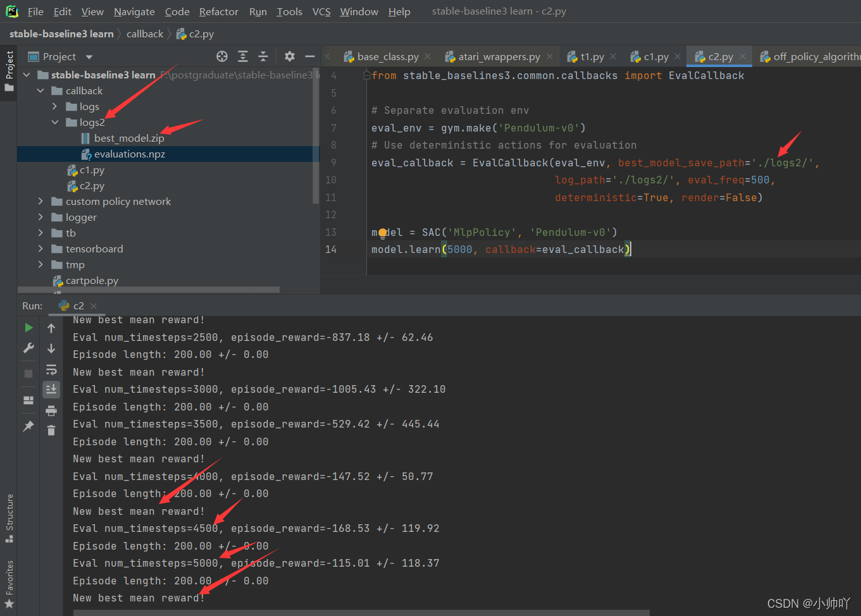Pin the Run tool window tab

point(28,426)
